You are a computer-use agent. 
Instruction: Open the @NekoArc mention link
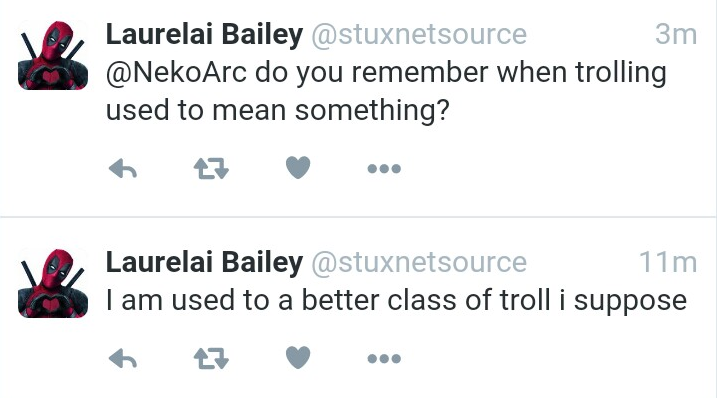176,72
